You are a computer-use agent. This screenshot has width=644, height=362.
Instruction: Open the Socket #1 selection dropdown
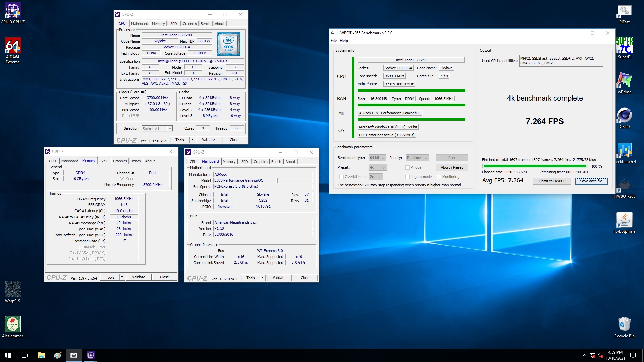[x=157, y=128]
